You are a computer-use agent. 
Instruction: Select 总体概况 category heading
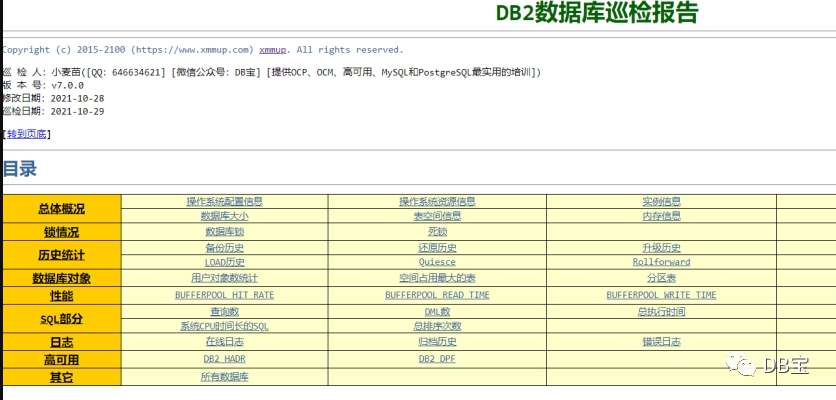point(61,209)
